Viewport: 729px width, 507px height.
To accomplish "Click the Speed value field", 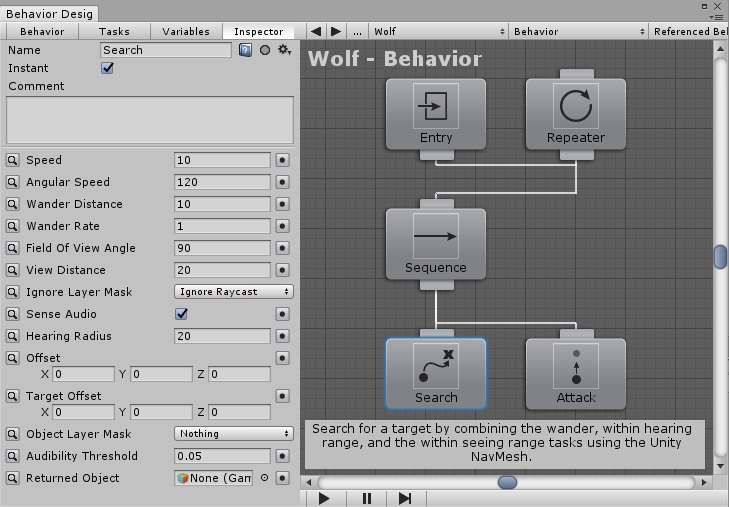I will [x=222, y=160].
